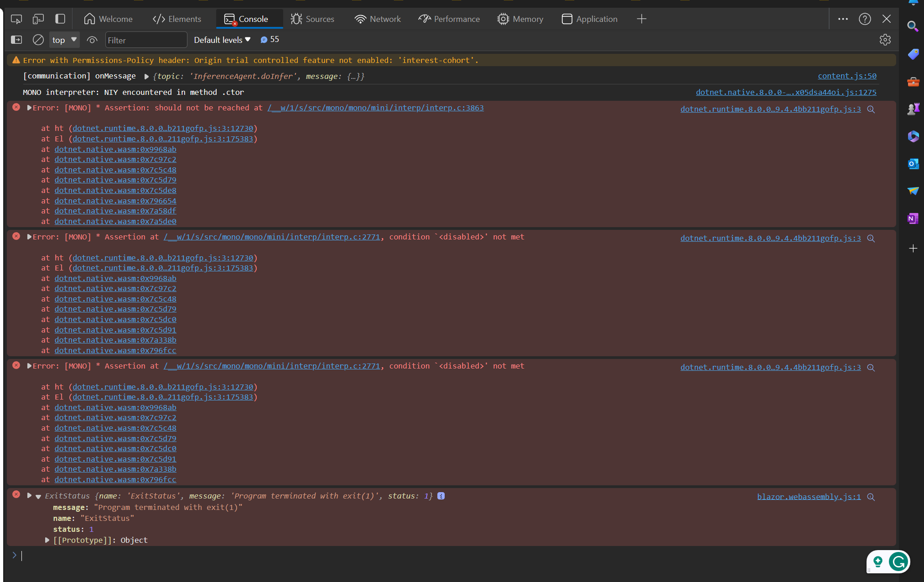
Task: Open the Default levels dropdown
Action: (222, 40)
